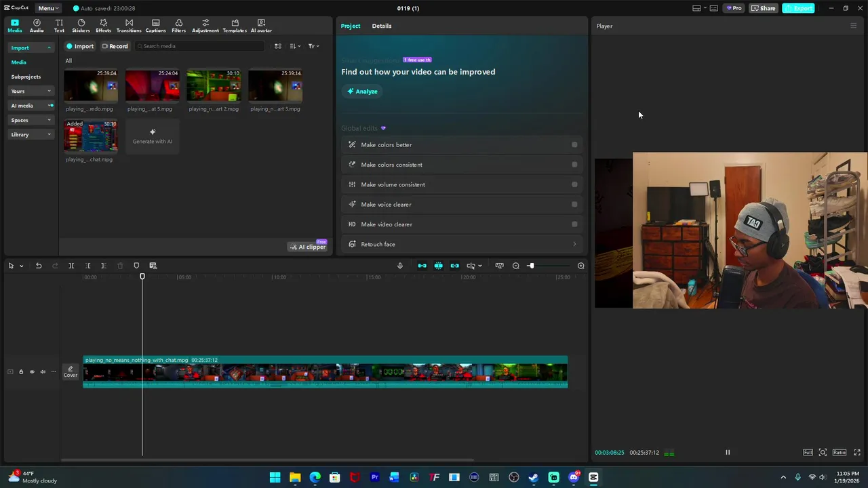This screenshot has height=488, width=868.
Task: Click the timeline zoom slider handle
Action: pyautogui.click(x=531, y=266)
